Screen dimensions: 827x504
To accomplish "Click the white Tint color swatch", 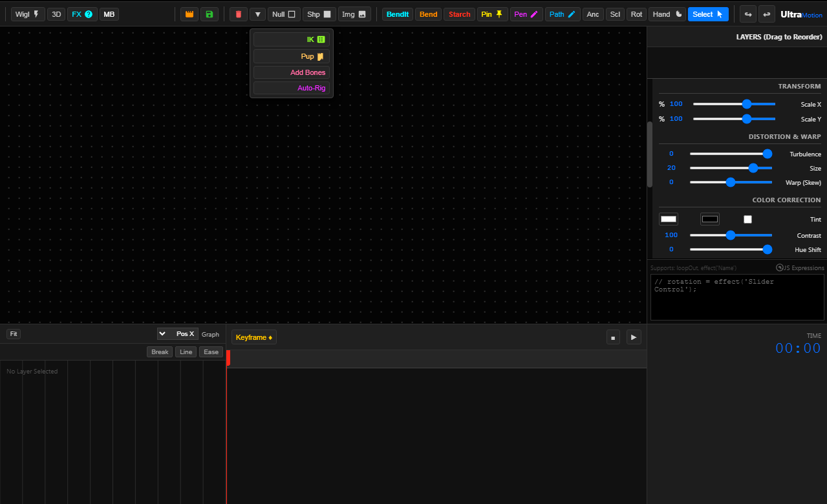I will pos(668,218).
